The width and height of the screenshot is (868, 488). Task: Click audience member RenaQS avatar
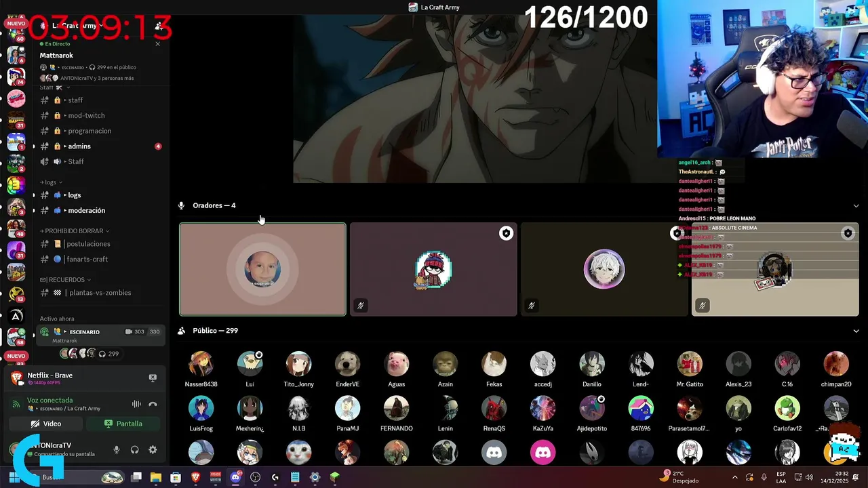[x=494, y=409]
